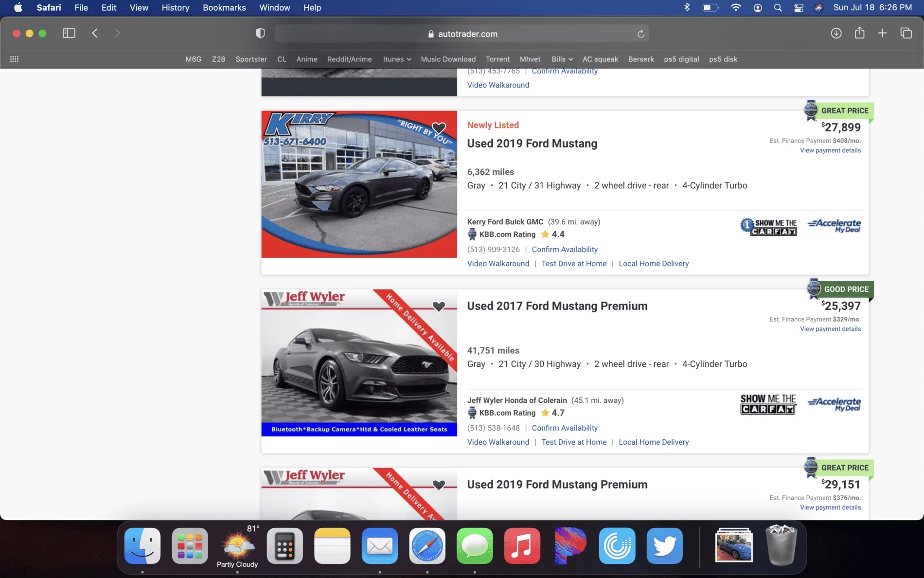
Task: Open the Help menu
Action: coord(312,7)
